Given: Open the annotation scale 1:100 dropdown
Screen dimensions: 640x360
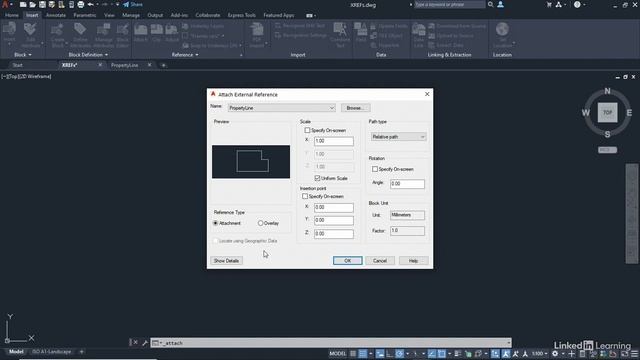Looking at the screenshot, I should pos(540,354).
